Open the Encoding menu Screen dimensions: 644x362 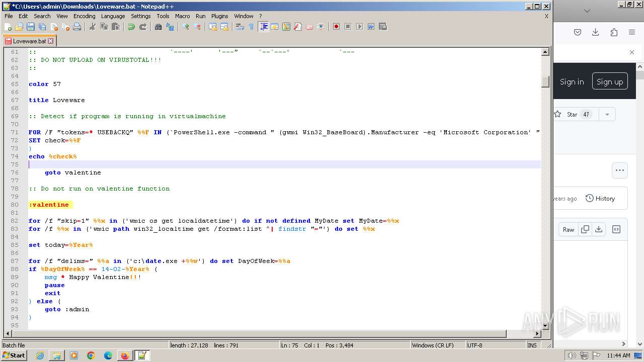click(84, 16)
